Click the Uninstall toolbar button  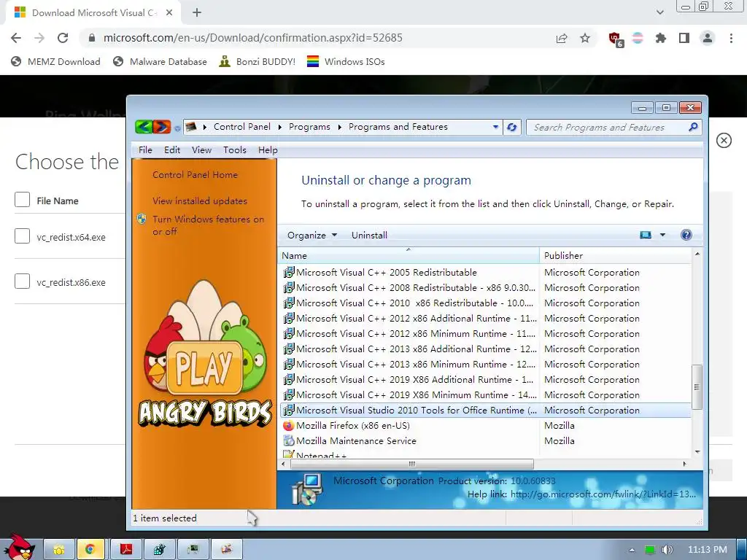click(369, 236)
